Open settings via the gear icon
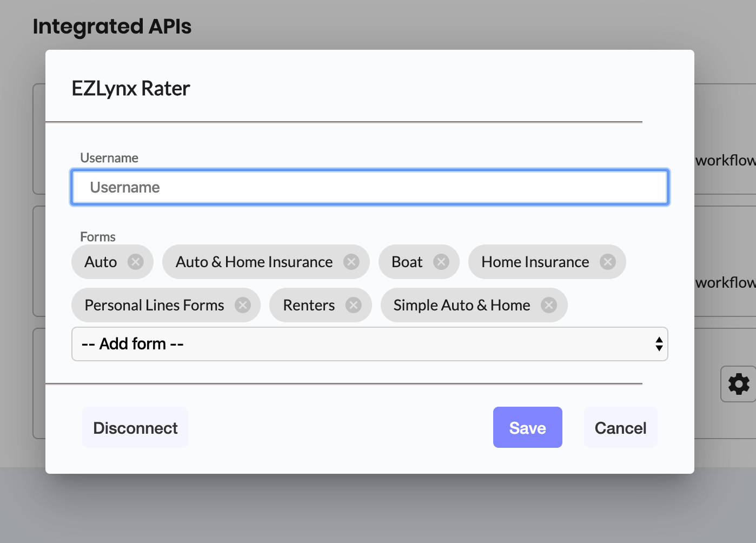This screenshot has height=543, width=756. tap(738, 384)
